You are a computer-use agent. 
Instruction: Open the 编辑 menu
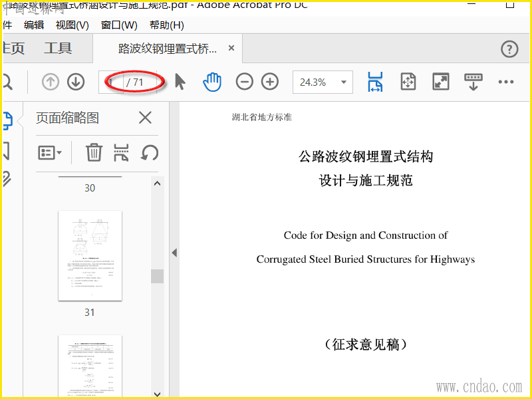point(34,25)
